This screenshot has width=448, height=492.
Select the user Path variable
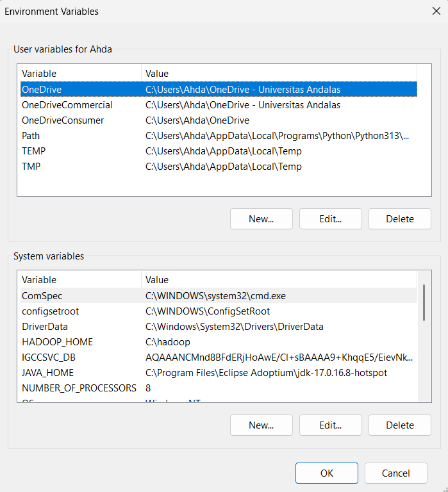coord(31,136)
